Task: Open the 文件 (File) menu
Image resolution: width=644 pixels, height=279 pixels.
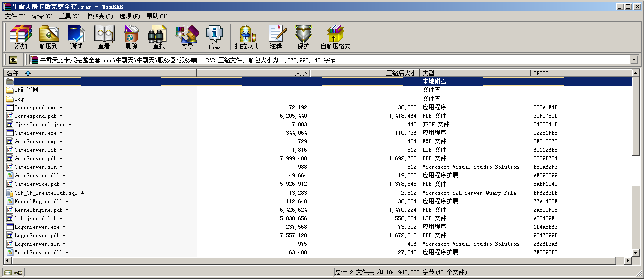Action: (15, 16)
